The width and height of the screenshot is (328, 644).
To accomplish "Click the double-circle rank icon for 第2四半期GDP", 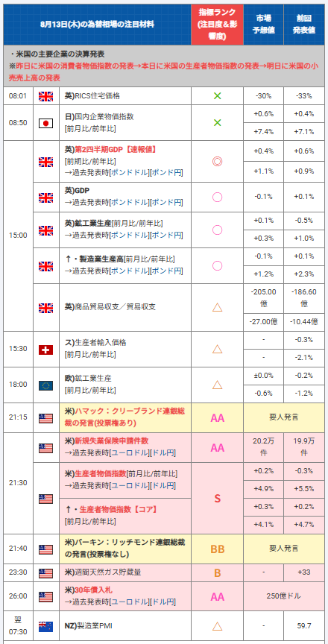I will point(217,162).
